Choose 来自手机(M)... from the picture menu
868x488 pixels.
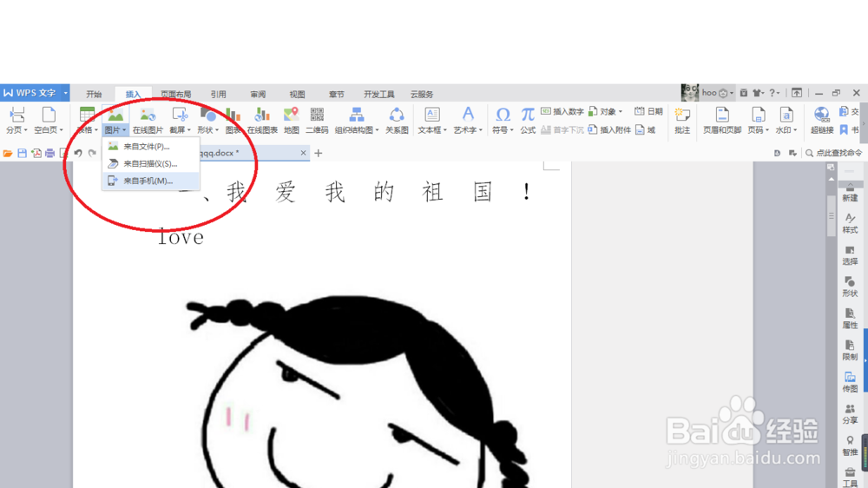(x=150, y=181)
